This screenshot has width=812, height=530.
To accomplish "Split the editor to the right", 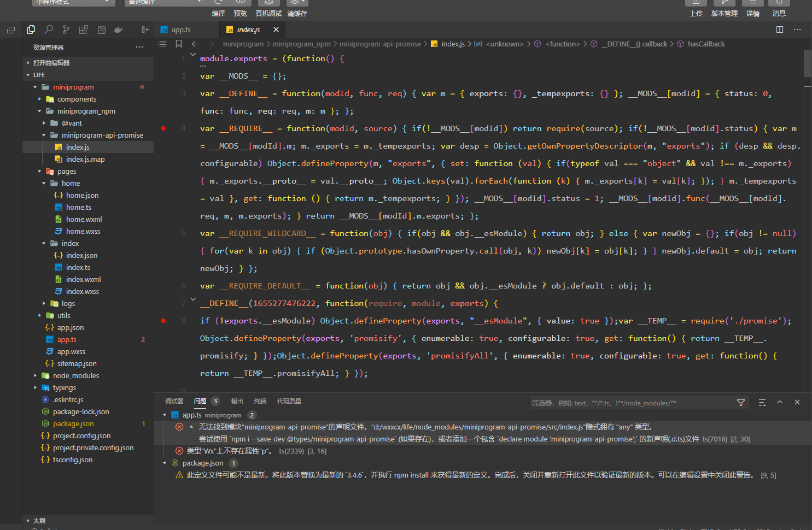I will 780,30.
